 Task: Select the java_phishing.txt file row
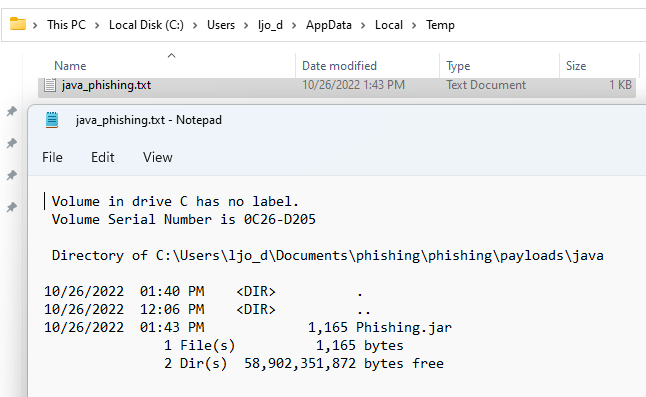337,85
